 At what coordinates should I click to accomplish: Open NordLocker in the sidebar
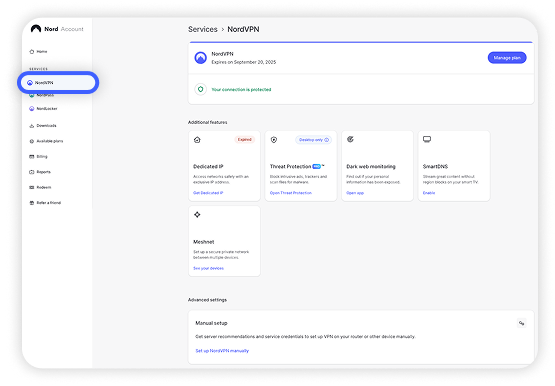click(x=43, y=109)
